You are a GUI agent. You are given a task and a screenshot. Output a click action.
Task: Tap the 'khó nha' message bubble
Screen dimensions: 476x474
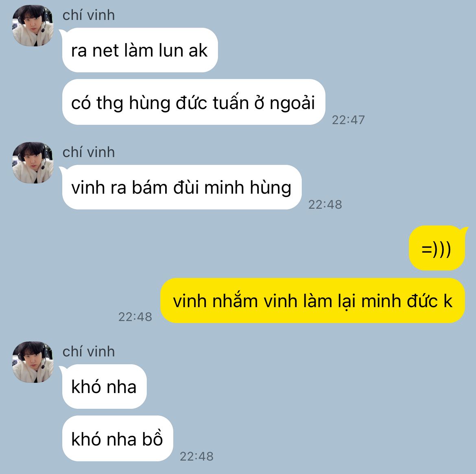tap(104, 387)
